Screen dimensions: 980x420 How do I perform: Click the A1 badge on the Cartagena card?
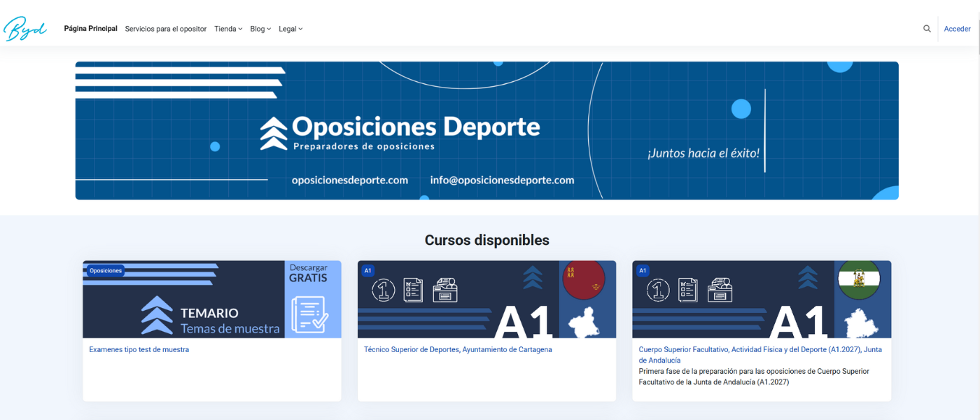(x=366, y=269)
